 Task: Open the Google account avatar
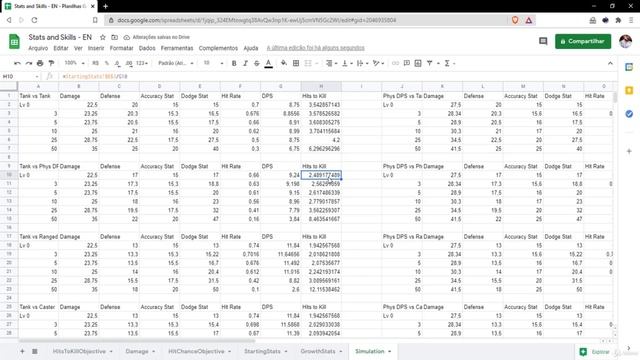point(625,41)
